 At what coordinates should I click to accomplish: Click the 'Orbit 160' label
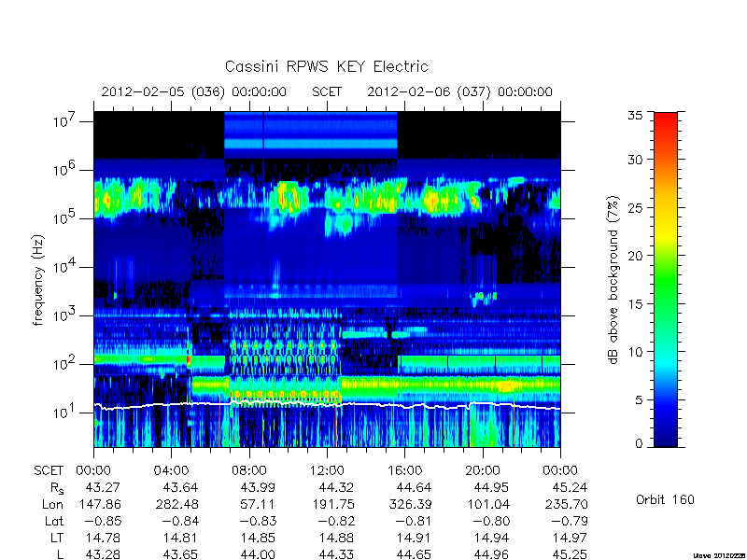point(665,500)
